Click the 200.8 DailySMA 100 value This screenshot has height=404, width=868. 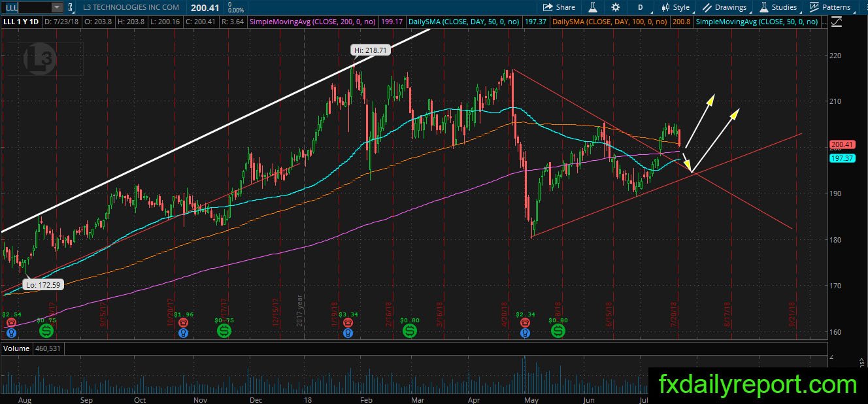coord(682,22)
